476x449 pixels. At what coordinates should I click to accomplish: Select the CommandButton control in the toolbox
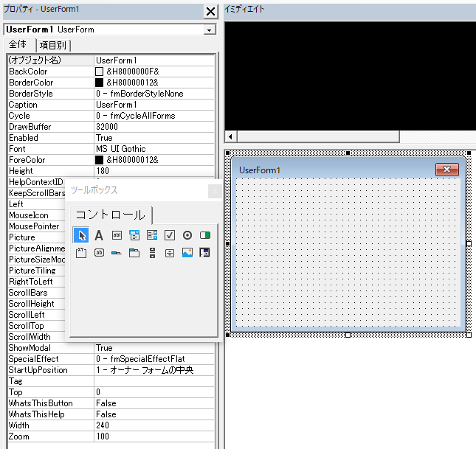99,253
